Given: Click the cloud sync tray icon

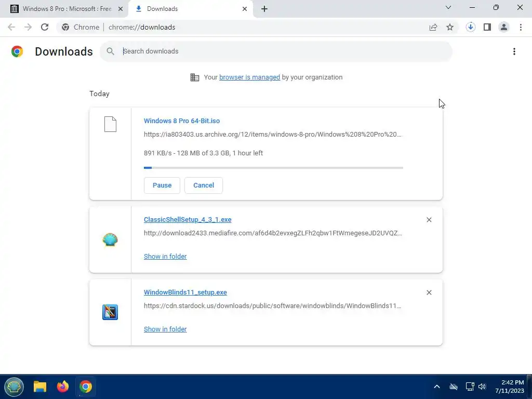Looking at the screenshot, I should click(x=454, y=387).
